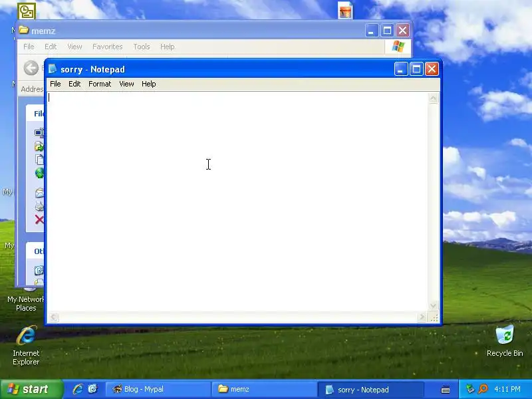532x399 pixels.
Task: Launch Internet Explorer from Quick Launch
Action: [78, 389]
